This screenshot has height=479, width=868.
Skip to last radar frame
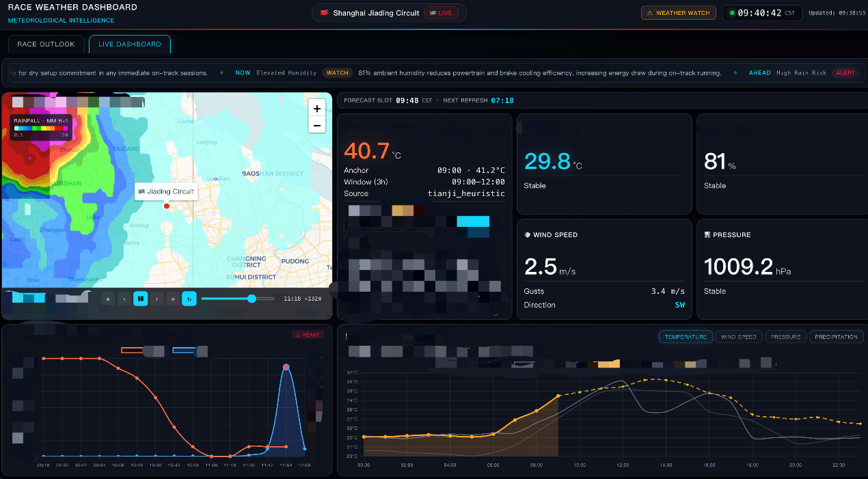coord(173,298)
